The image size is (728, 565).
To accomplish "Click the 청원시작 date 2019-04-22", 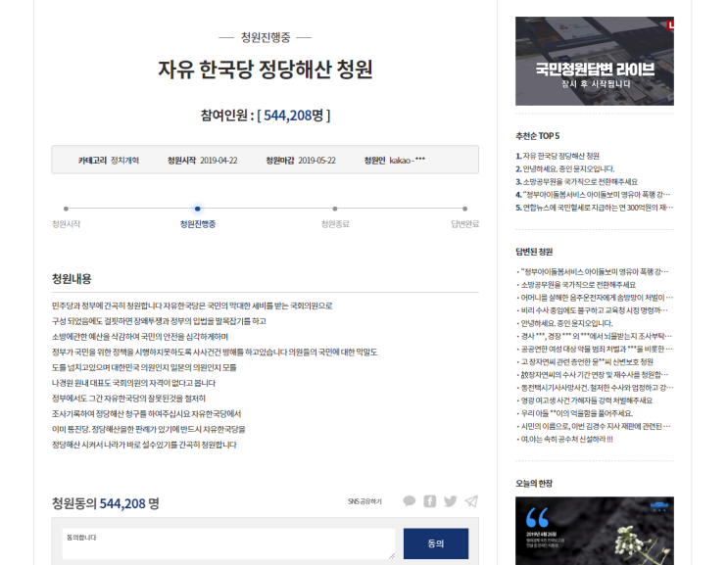I will tap(218, 161).
